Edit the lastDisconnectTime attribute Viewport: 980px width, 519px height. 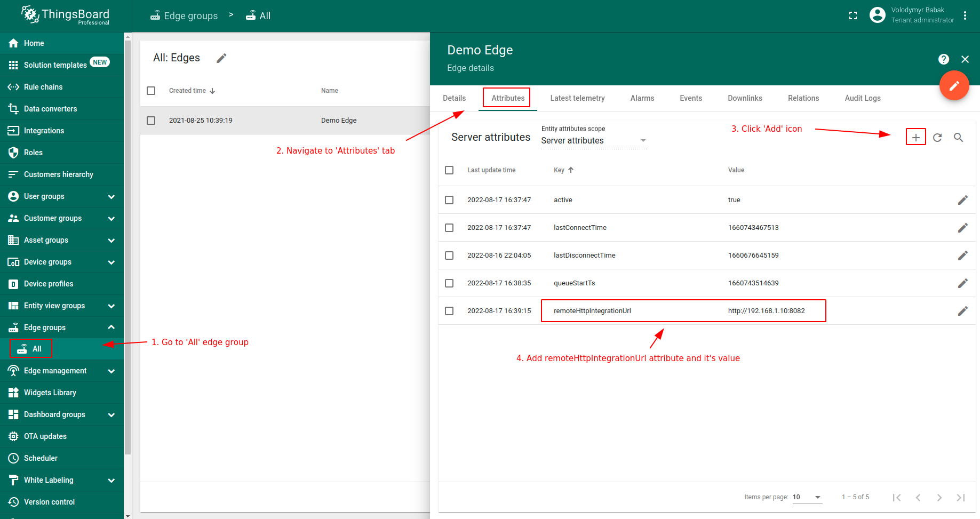(x=963, y=255)
